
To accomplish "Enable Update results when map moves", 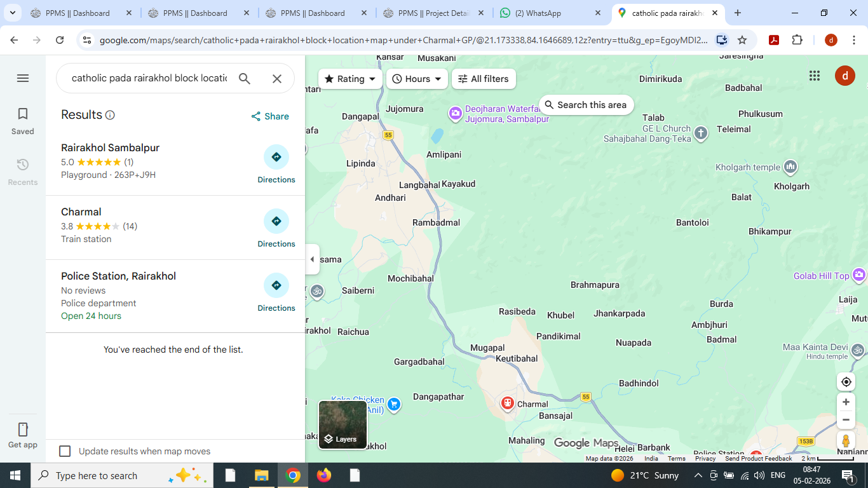I will point(65,451).
